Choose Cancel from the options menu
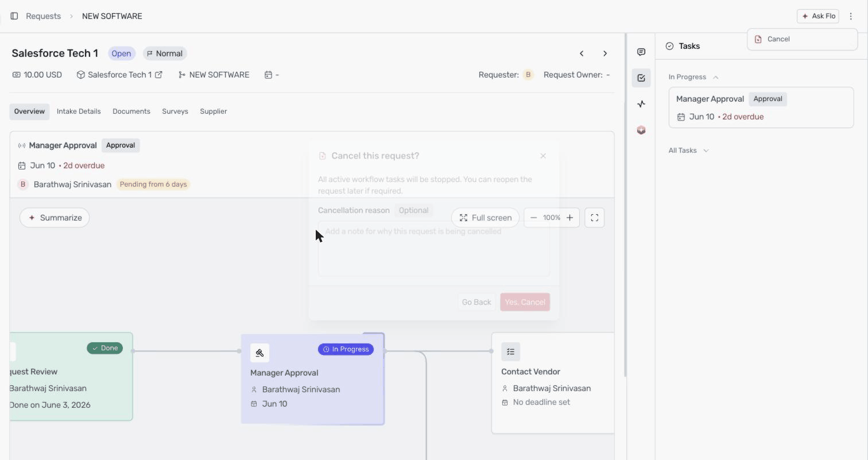This screenshot has height=460, width=868. pos(802,39)
